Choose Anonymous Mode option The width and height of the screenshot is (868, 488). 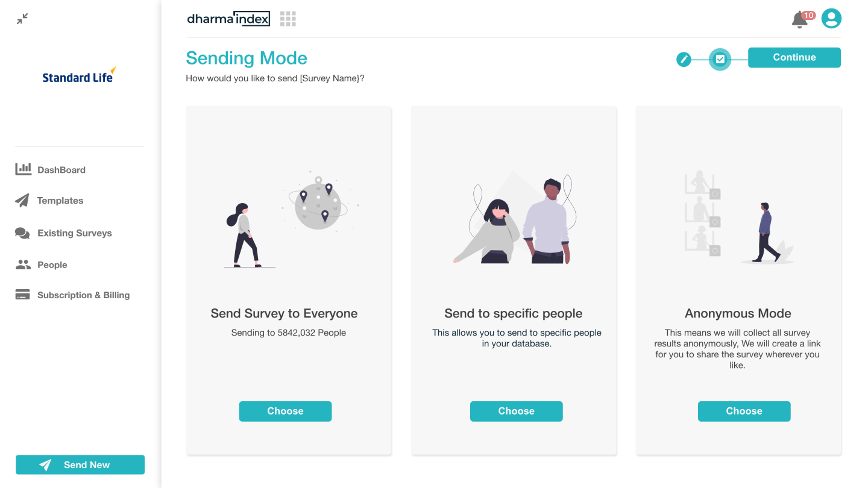coord(744,411)
